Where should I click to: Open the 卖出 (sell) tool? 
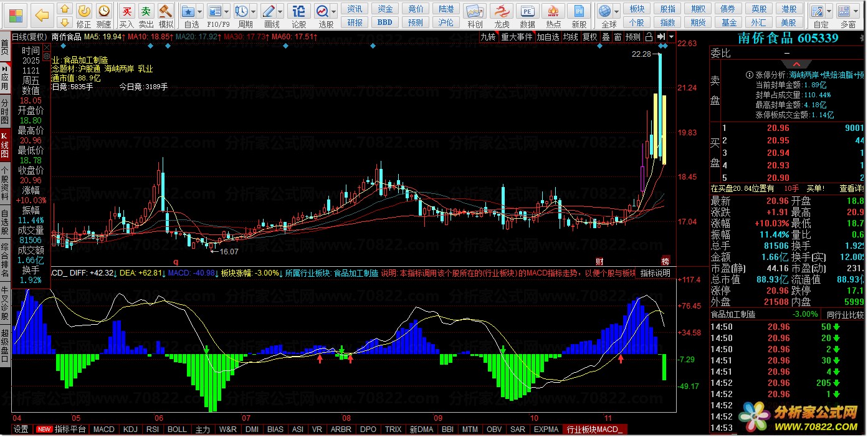point(146,15)
